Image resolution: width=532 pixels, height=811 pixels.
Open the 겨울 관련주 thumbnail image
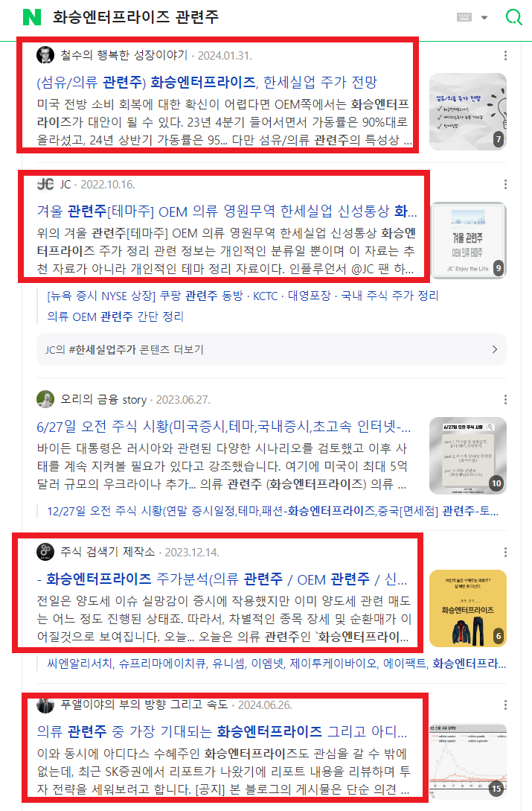tap(468, 241)
